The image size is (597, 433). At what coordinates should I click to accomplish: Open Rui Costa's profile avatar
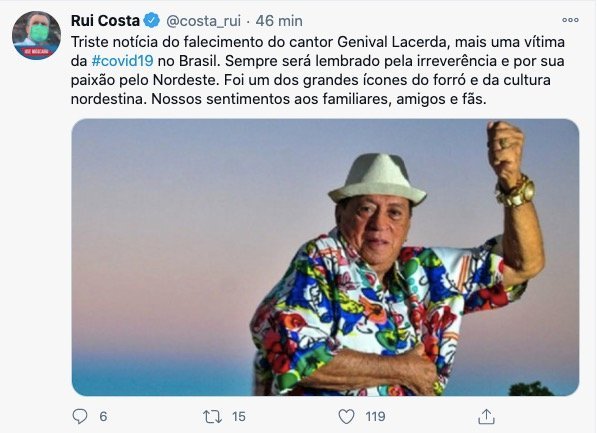(x=36, y=35)
